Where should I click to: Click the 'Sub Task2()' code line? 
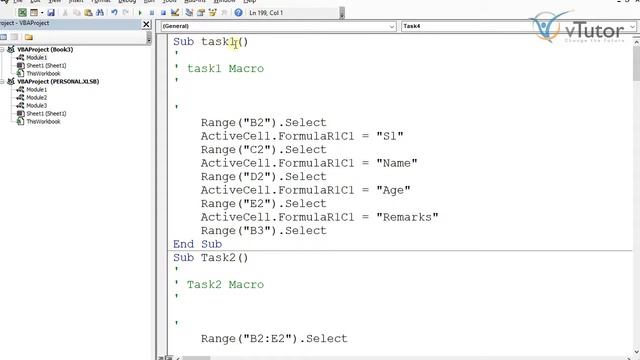point(211,258)
